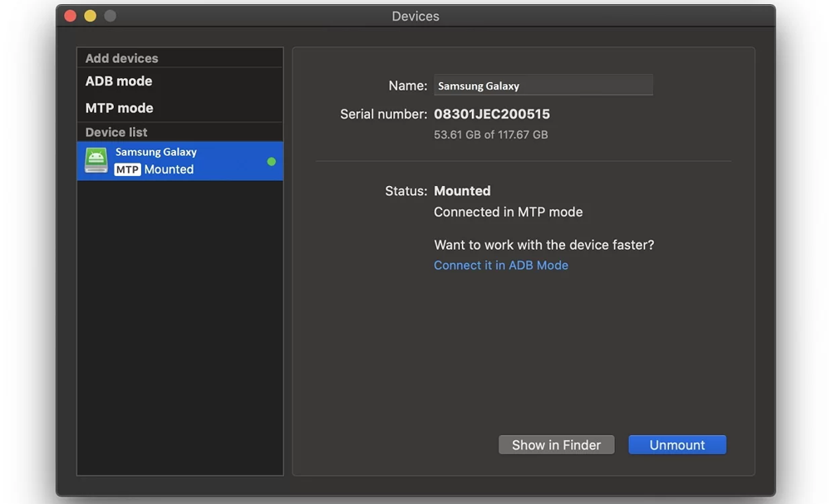This screenshot has height=504, width=831.
Task: Click the Status: label
Action: pos(406,191)
